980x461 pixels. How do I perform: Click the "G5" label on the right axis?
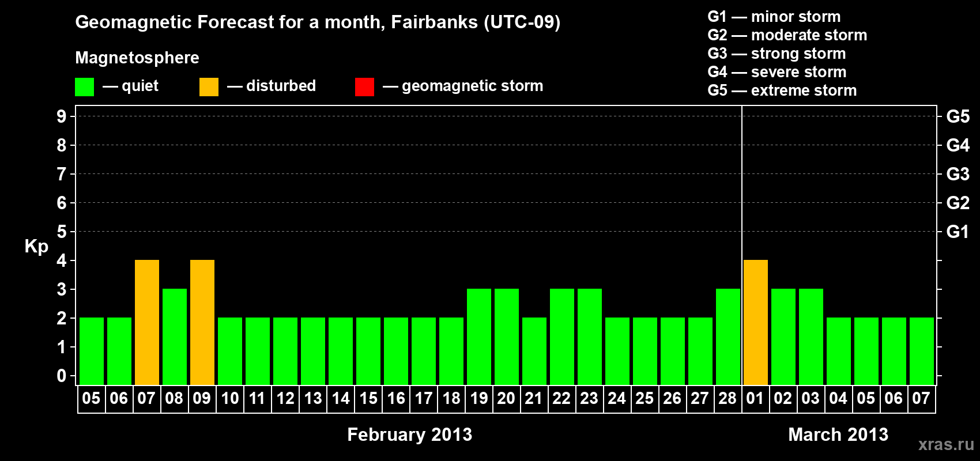tap(958, 116)
